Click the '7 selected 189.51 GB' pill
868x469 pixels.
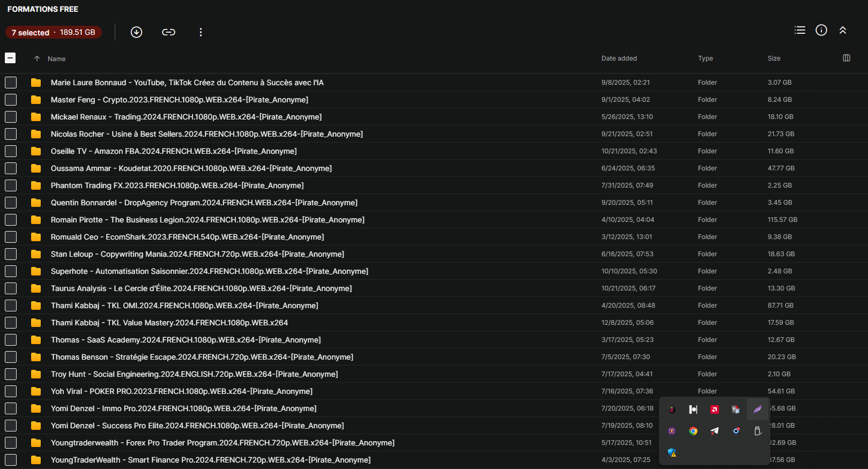pyautogui.click(x=54, y=32)
